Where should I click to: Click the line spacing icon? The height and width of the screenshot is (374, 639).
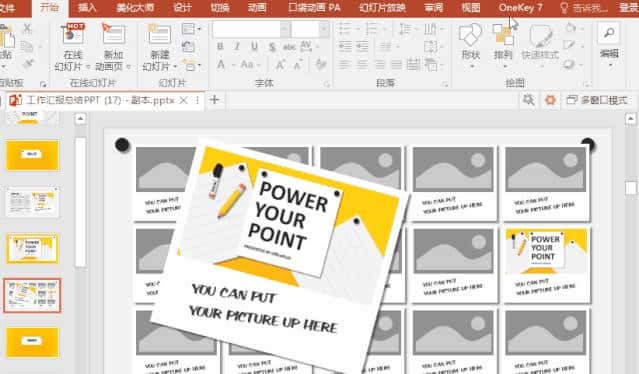point(407,29)
